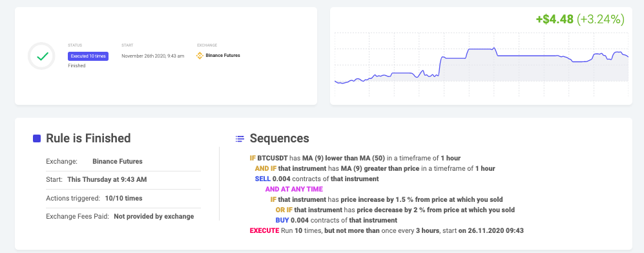Screen dimensions: 644x253
Task: Click the November 26th 2020 start date
Action: tap(153, 56)
